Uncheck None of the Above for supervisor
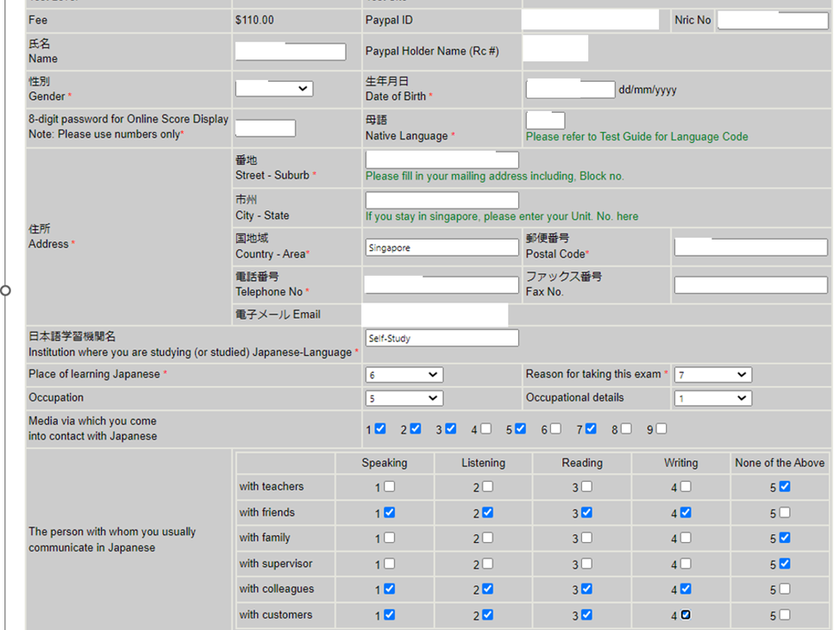Screen dimensions: 840x630 [x=784, y=564]
